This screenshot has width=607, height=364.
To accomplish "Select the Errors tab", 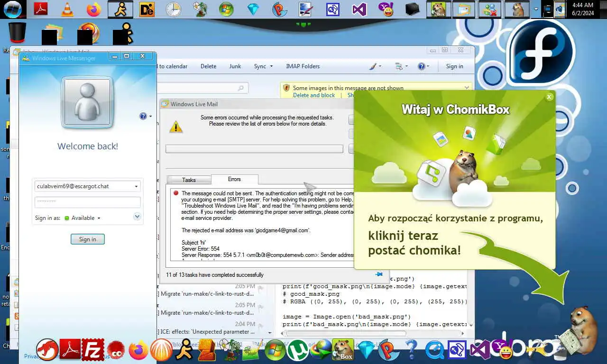I will (x=234, y=179).
